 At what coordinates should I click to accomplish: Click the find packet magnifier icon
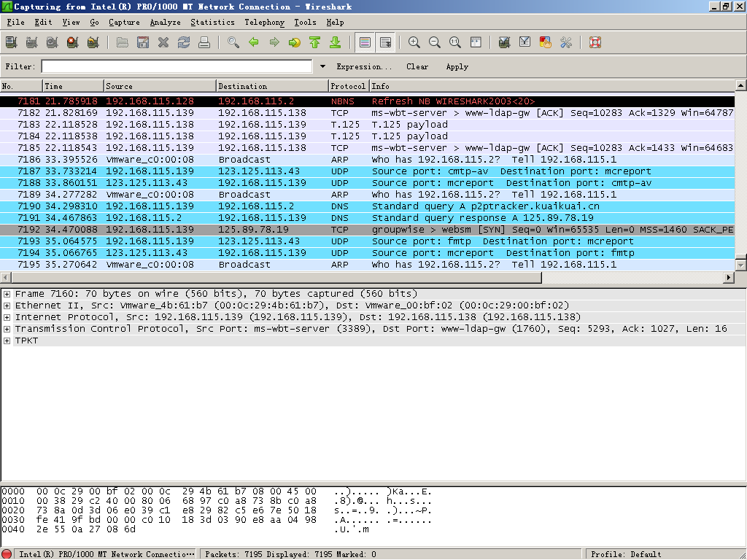(233, 42)
